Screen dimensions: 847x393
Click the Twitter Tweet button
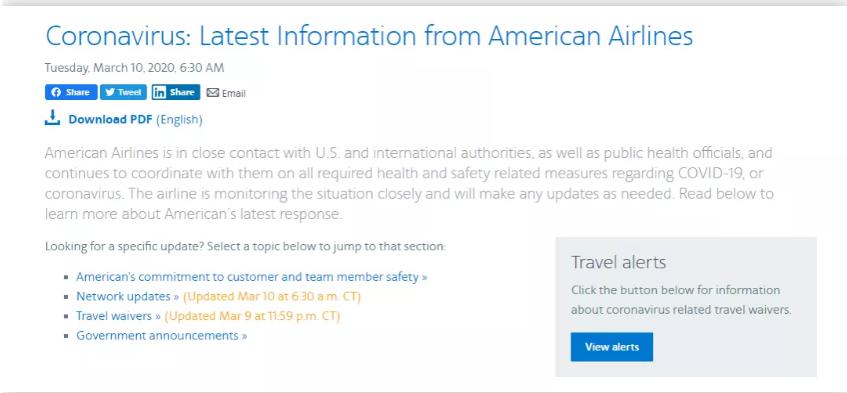tap(123, 92)
